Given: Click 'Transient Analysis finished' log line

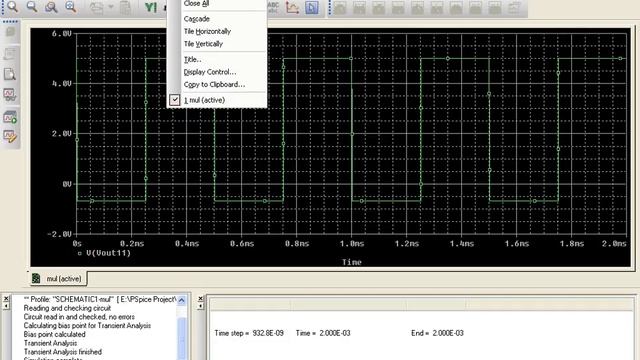Looking at the screenshot, I should point(62,351).
